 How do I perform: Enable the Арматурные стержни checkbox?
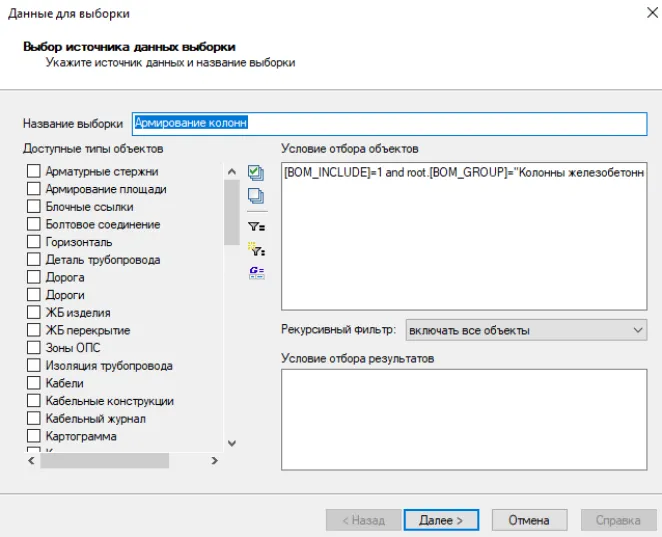tap(33, 172)
